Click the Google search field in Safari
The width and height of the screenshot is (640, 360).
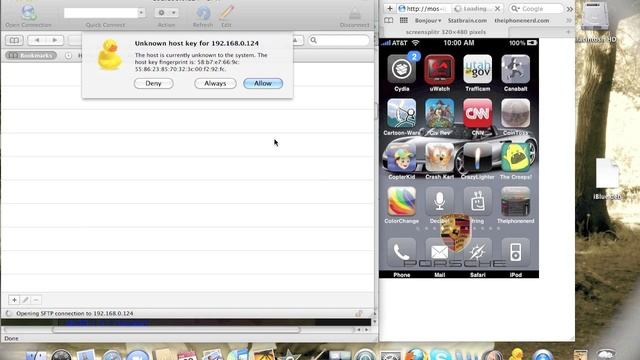coord(536,8)
